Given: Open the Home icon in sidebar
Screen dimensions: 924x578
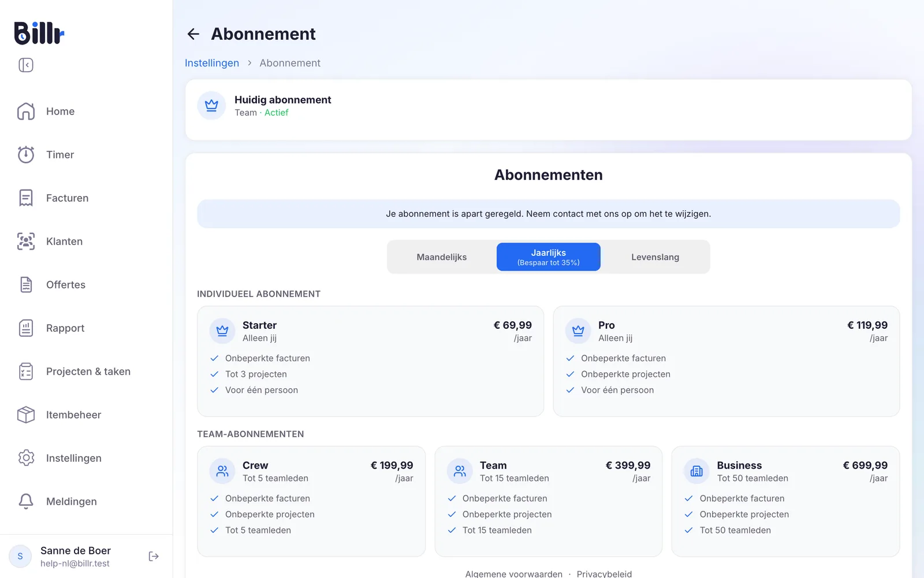Looking at the screenshot, I should [26, 111].
